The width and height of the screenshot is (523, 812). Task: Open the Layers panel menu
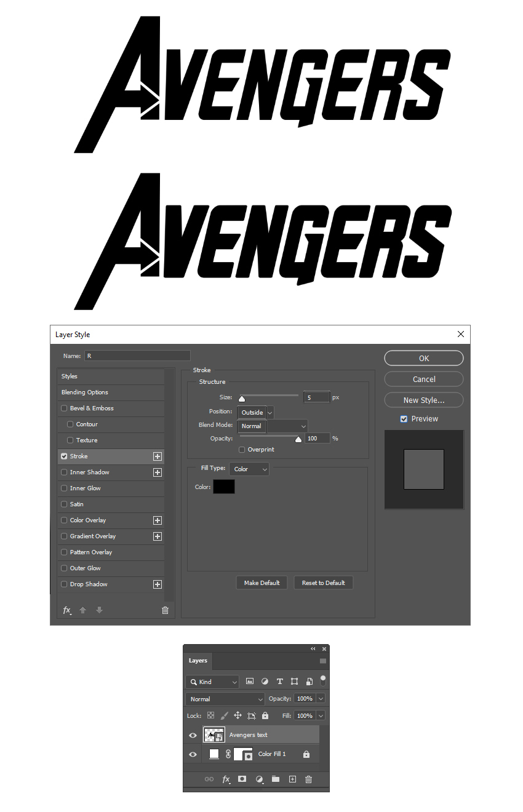click(323, 661)
